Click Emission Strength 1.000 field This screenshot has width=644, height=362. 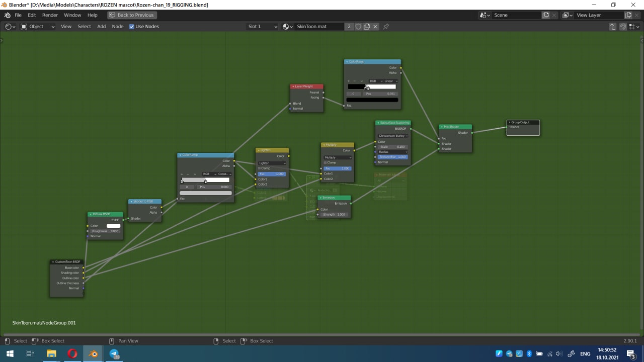click(x=335, y=215)
